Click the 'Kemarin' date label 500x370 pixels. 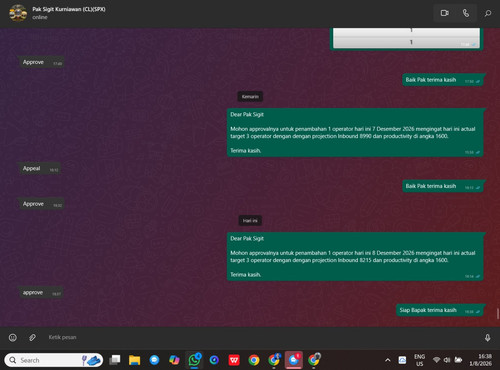click(250, 97)
